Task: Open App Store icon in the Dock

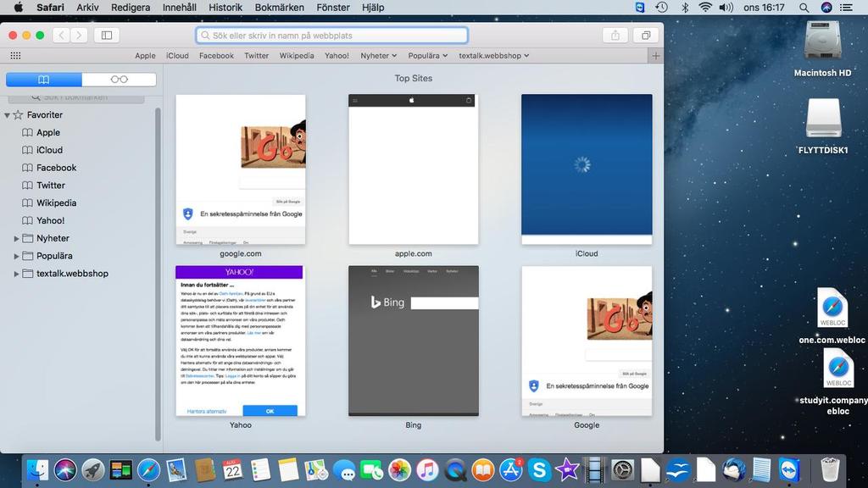Action: (x=511, y=470)
